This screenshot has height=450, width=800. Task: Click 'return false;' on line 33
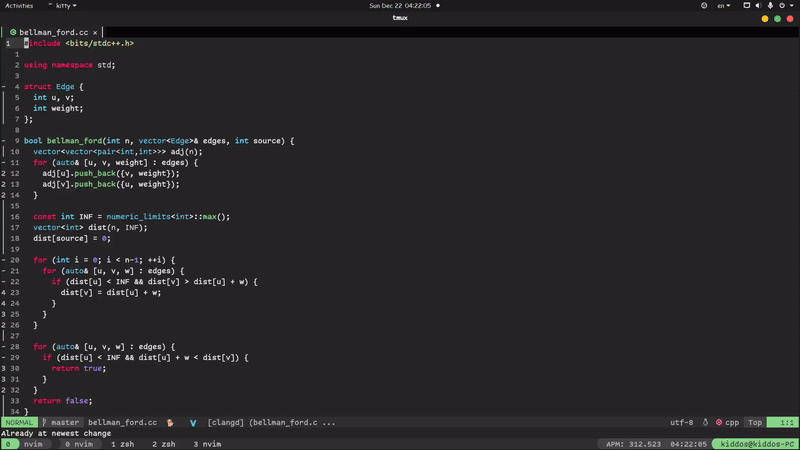coord(63,401)
